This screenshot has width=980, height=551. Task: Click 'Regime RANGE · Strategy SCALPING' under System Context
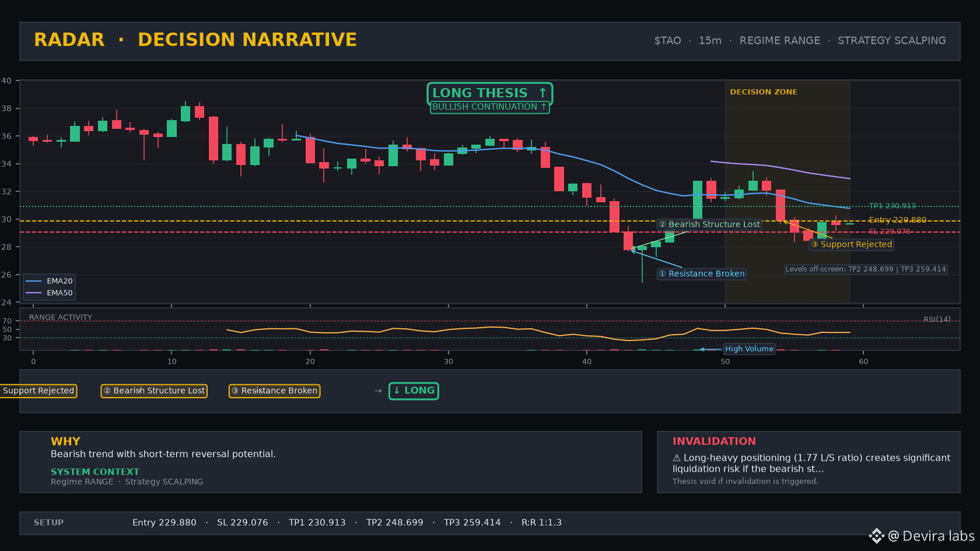[127, 482]
